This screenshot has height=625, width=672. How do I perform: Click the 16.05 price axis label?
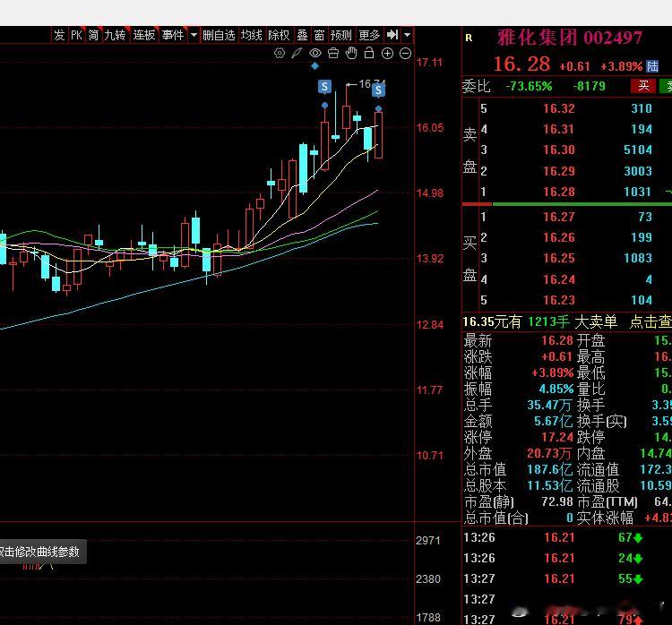pos(430,128)
